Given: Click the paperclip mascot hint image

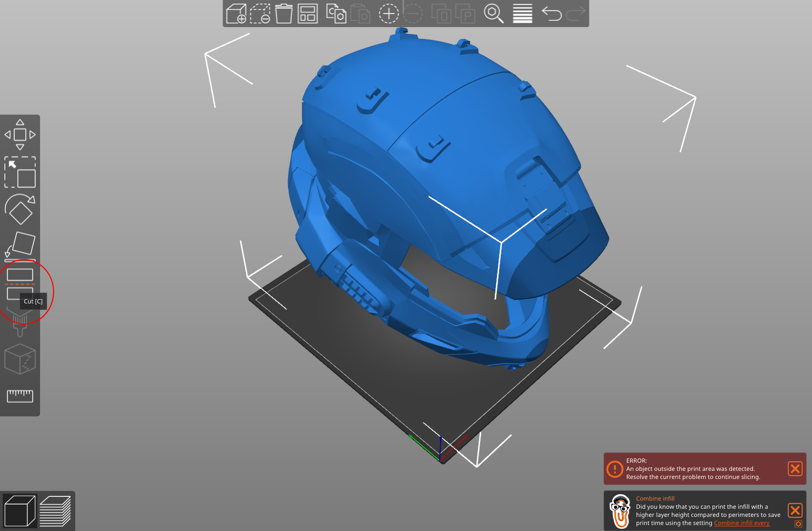Looking at the screenshot, I should click(x=620, y=511).
